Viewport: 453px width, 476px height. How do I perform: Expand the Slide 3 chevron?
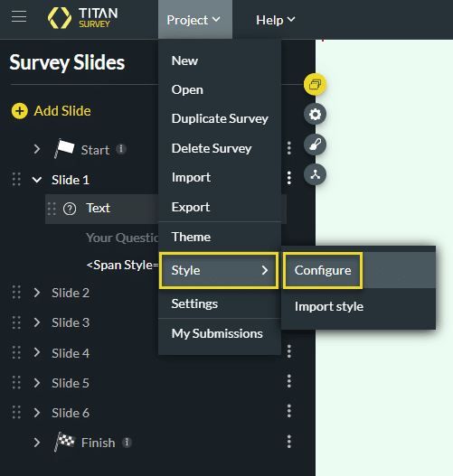click(x=37, y=322)
